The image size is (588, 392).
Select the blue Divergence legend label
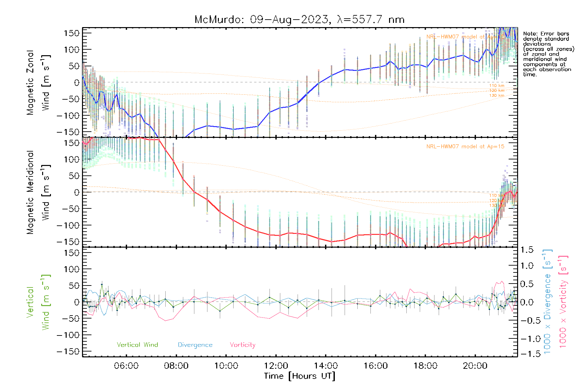[195, 345]
